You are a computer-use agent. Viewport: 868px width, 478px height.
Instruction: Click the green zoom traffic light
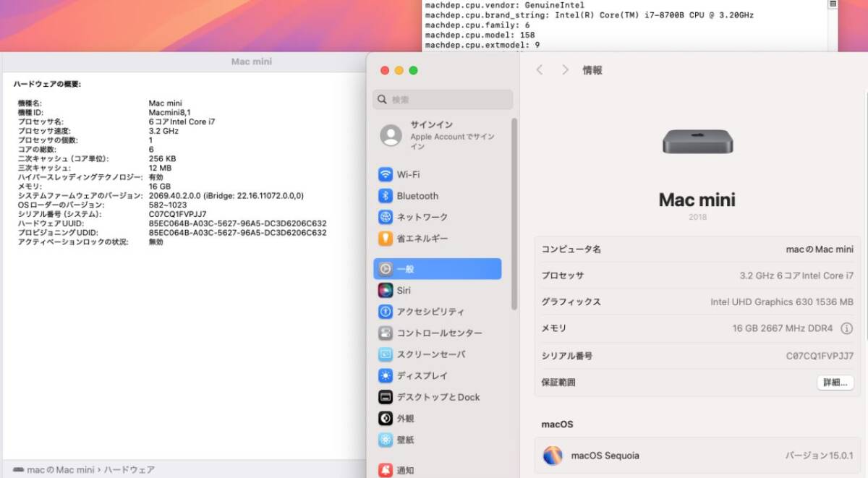pos(412,70)
